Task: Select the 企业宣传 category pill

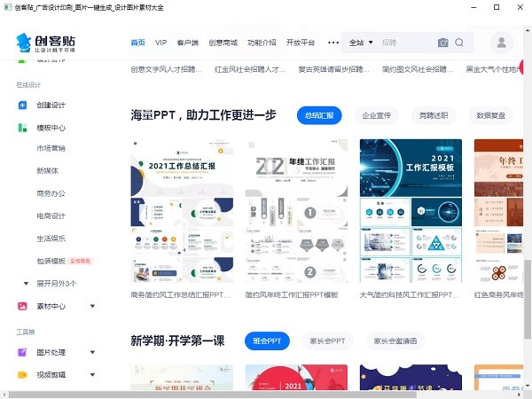Action: [x=375, y=115]
